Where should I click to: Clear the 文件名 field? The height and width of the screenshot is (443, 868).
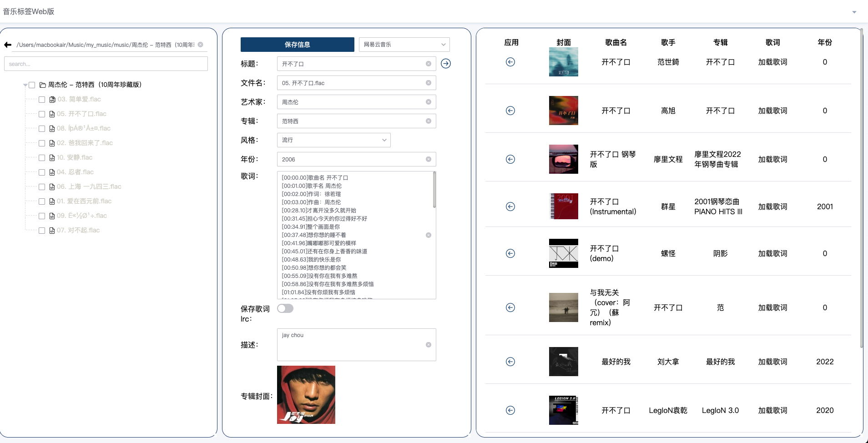(x=429, y=83)
